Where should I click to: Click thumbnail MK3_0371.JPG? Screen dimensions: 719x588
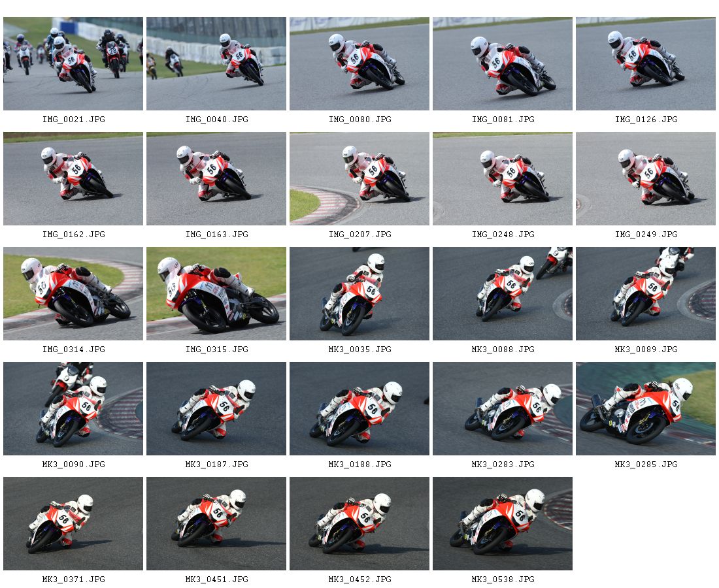(x=73, y=524)
